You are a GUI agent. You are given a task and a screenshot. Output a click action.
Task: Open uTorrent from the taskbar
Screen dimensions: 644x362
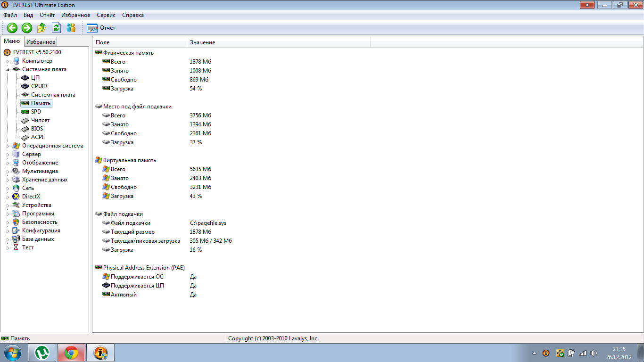[x=42, y=353]
